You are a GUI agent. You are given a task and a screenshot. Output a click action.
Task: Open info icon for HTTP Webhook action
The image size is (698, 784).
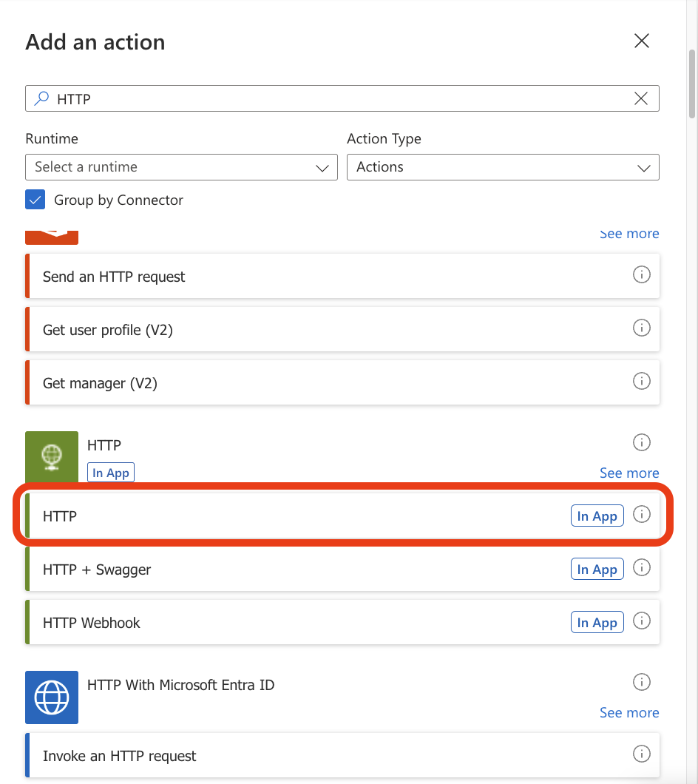point(641,621)
